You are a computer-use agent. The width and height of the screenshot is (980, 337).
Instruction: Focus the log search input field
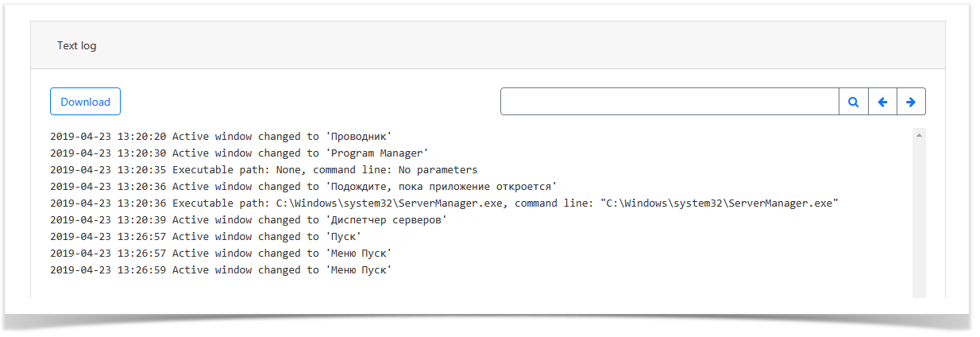[x=669, y=102]
